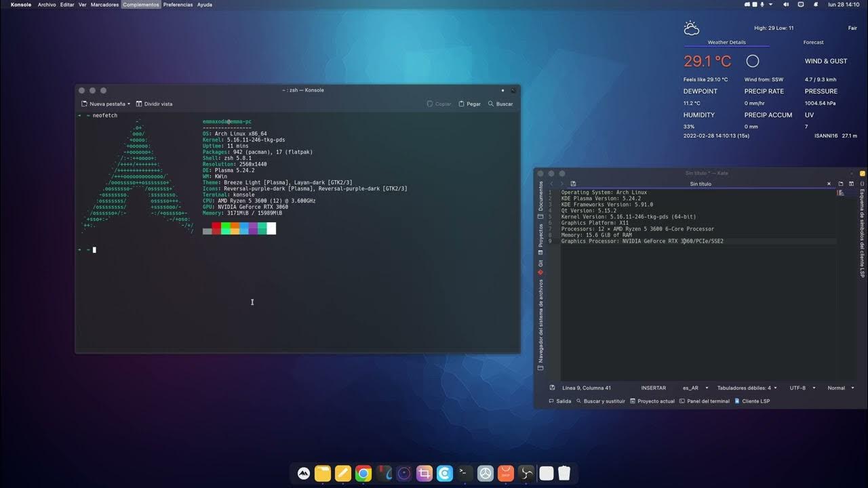Image resolution: width=868 pixels, height=488 pixels.
Task: Open the screenshot crop tool in dock
Action: coord(425,473)
